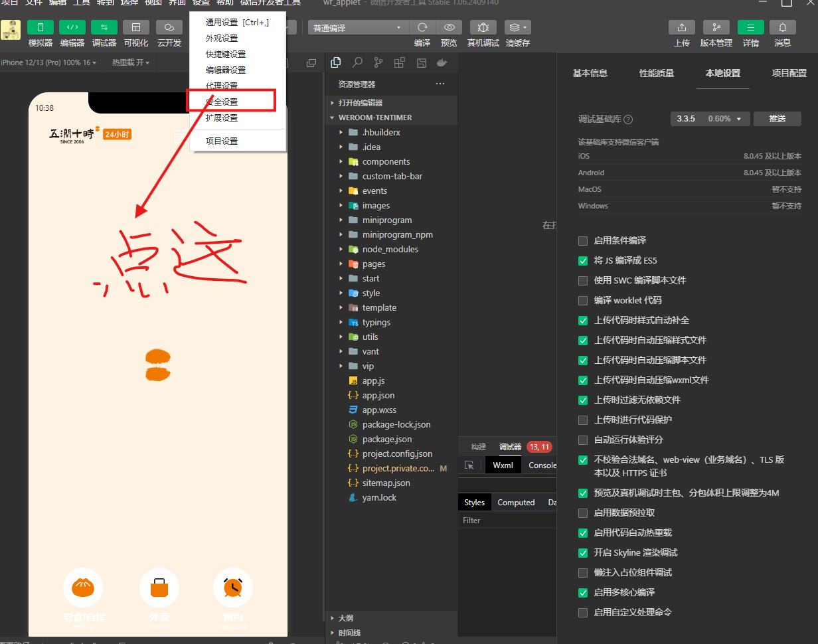
Task: Open the 可视化 visual layout button
Action: tap(136, 27)
